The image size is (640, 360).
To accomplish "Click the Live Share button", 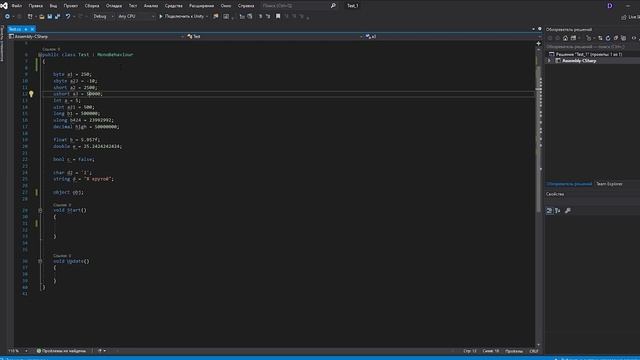I will (x=630, y=17).
